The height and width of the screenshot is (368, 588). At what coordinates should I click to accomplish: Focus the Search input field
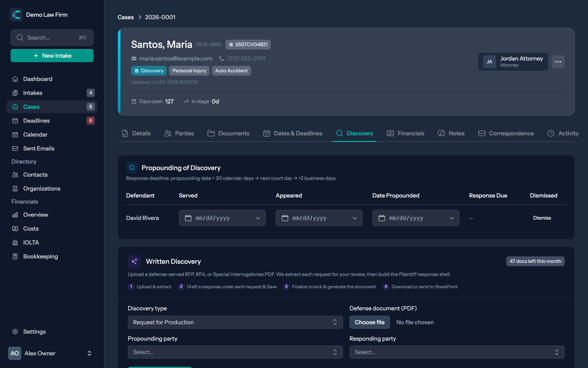click(52, 38)
